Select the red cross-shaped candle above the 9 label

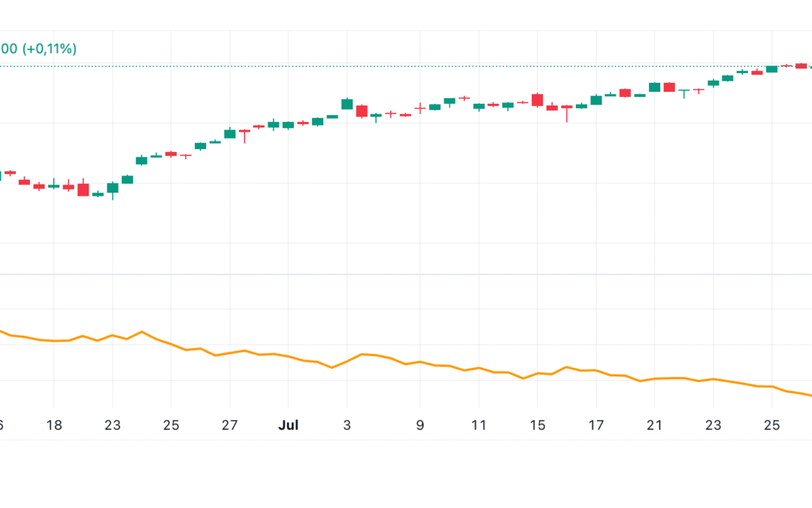click(420, 108)
